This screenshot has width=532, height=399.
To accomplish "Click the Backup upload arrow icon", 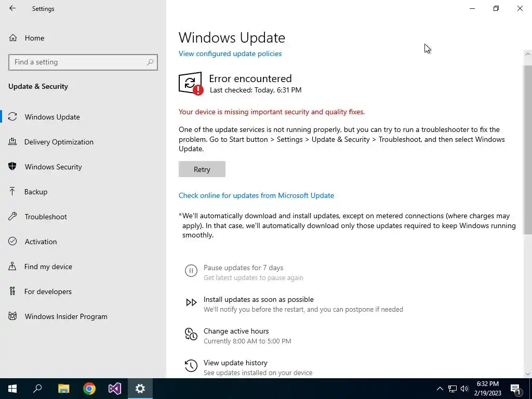I will point(12,191).
